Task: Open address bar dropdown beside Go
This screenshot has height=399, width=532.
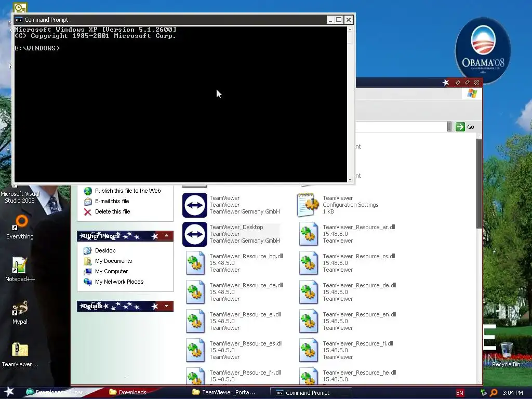Action: click(x=449, y=127)
